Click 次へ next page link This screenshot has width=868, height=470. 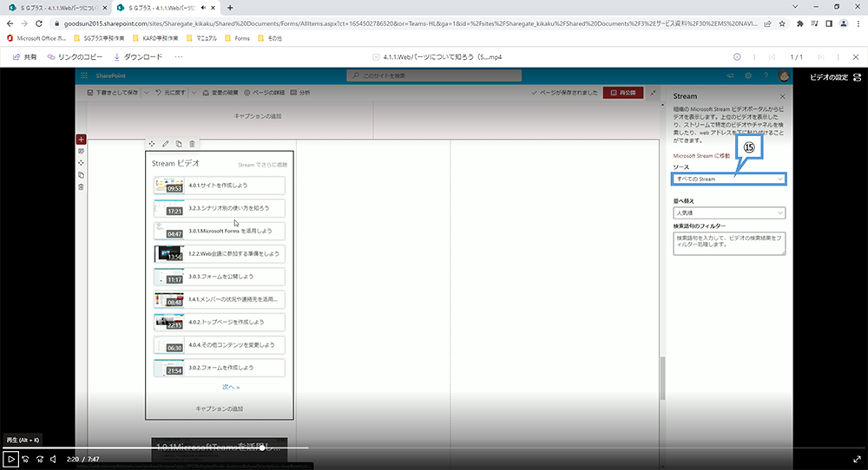pyautogui.click(x=231, y=387)
